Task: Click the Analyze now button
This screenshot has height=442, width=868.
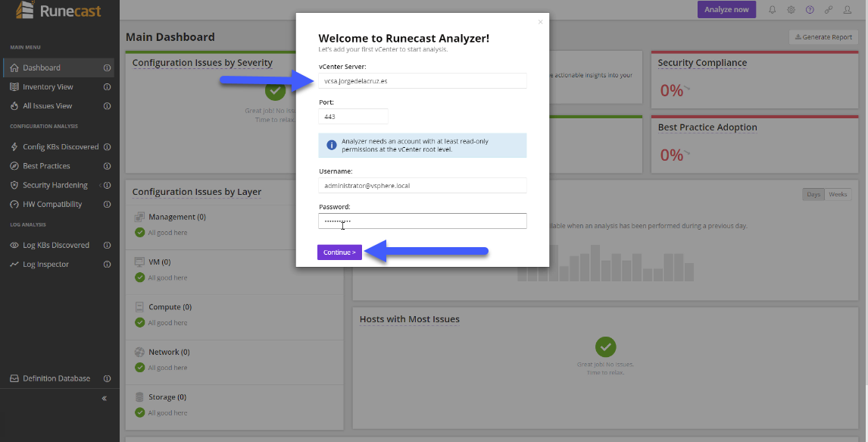Action: (726, 9)
